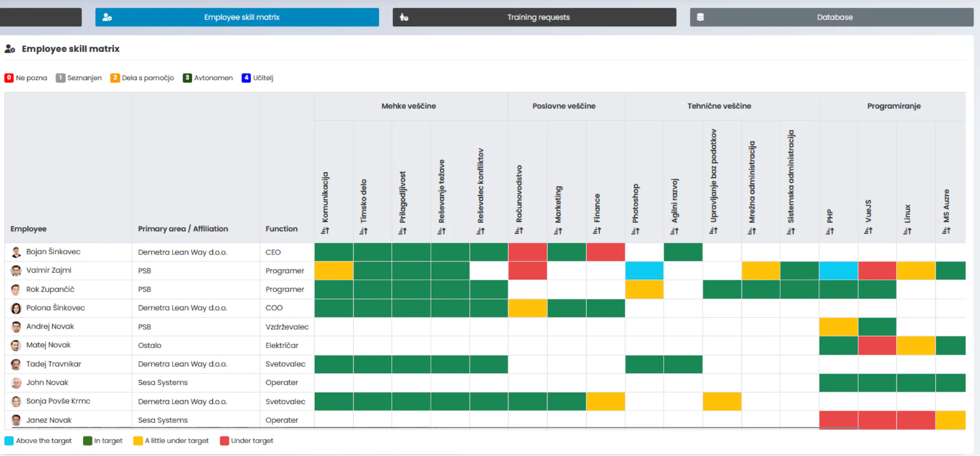Click Polona Šinkovec avatar thumbnail

tap(16, 308)
